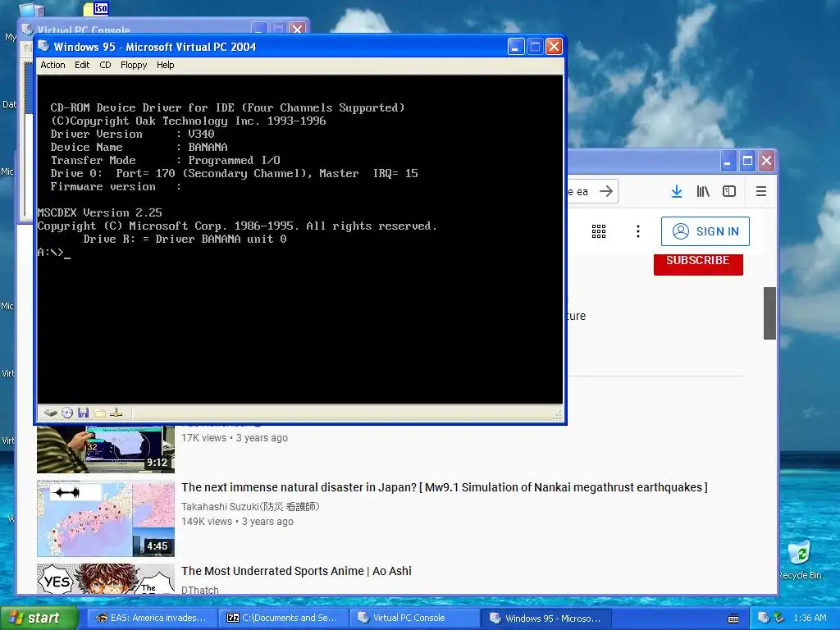This screenshot has width=840, height=630.
Task: Open the Floppy menu in Virtual PC
Action: click(134, 65)
